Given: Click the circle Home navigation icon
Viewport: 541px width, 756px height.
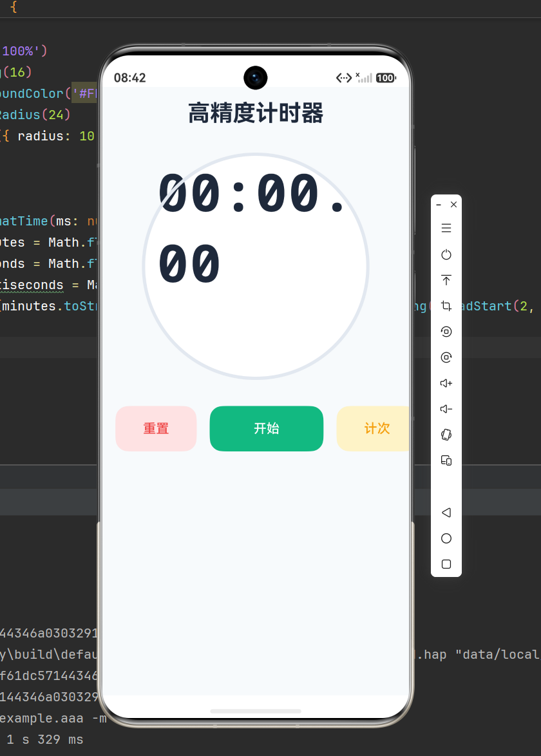Looking at the screenshot, I should [x=446, y=538].
